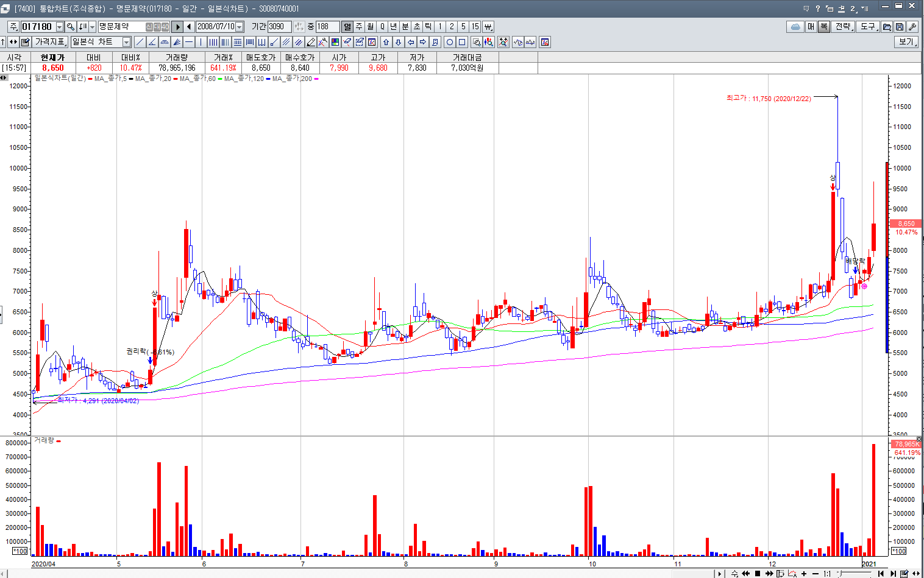Switch to weekly period 주
This screenshot has width=924, height=578.
click(x=358, y=27)
